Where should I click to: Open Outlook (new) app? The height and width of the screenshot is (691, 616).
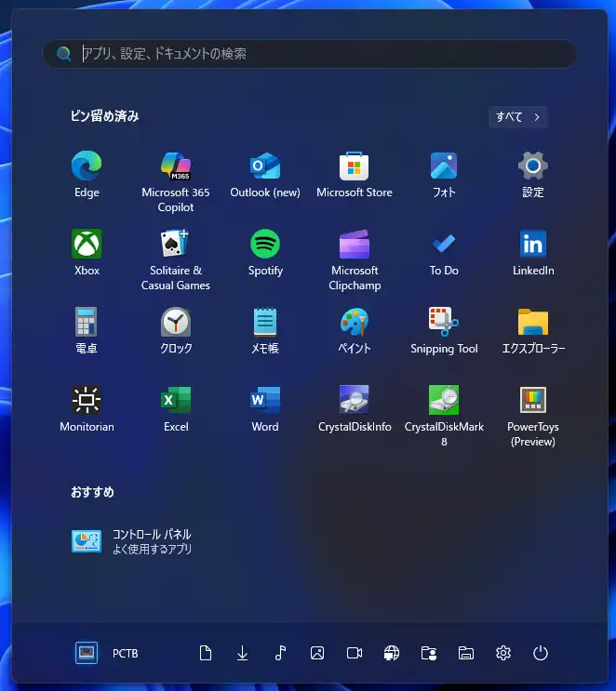[x=265, y=175]
